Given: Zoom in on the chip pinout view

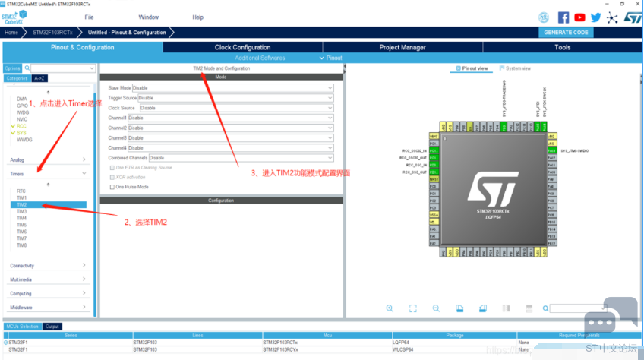Looking at the screenshot, I should point(390,308).
